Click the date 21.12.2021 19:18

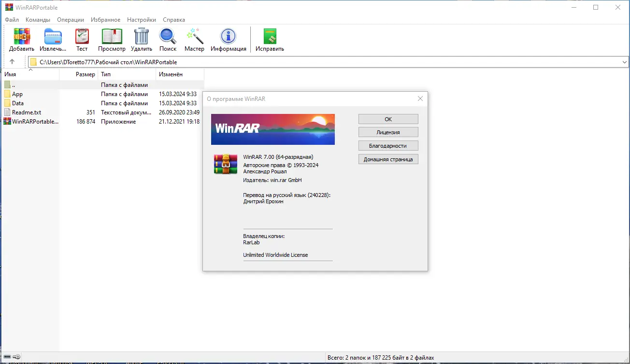(179, 122)
